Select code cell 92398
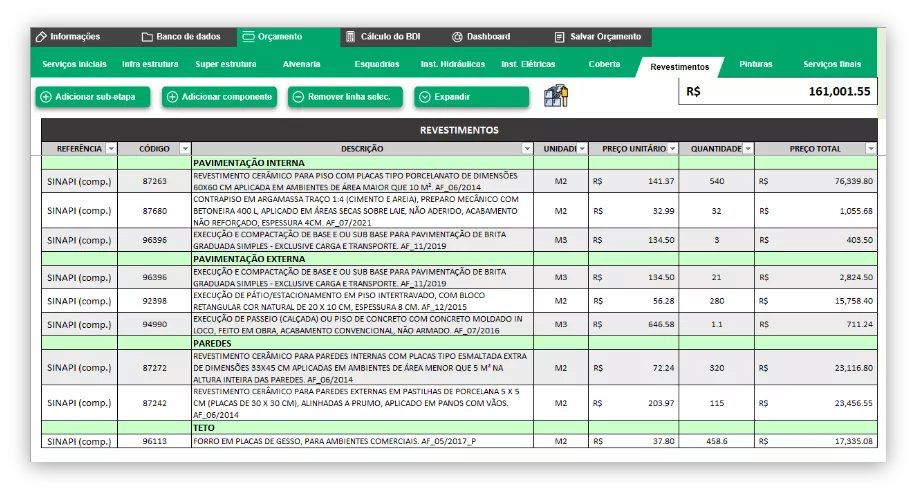The width and height of the screenshot is (916, 495). click(154, 301)
